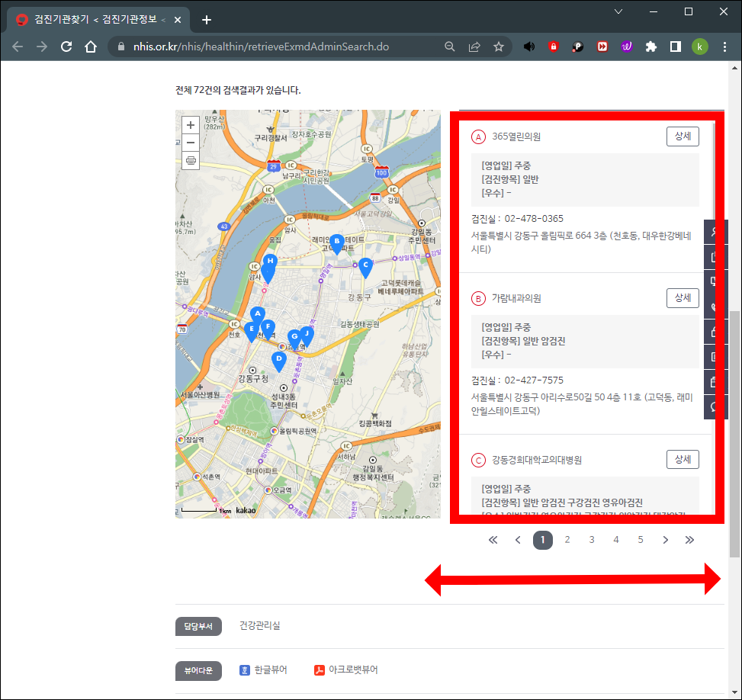The width and height of the screenshot is (742, 700).
Task: Print the map
Action: 190,160
